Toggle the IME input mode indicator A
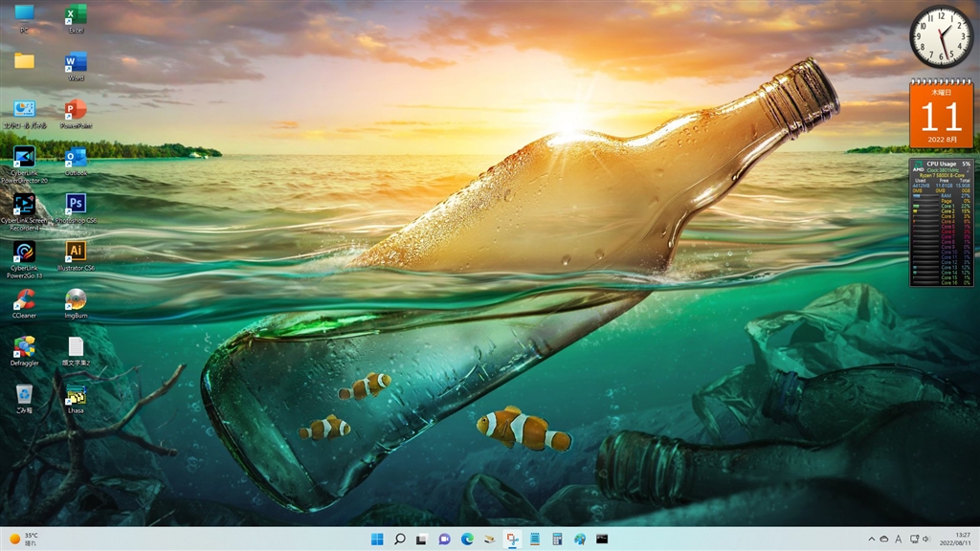The image size is (980, 551). click(899, 540)
